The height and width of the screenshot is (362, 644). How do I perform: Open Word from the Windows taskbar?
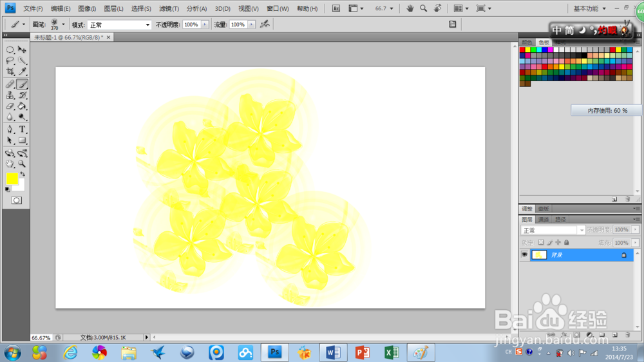click(x=333, y=352)
